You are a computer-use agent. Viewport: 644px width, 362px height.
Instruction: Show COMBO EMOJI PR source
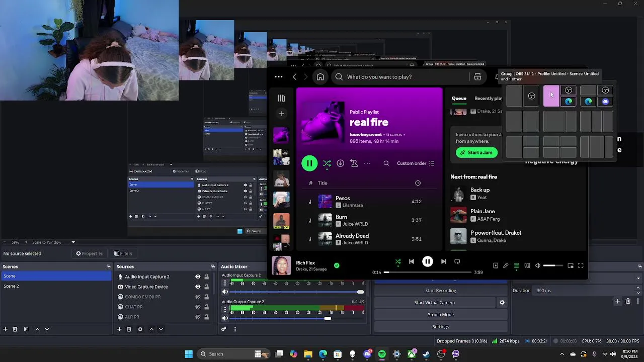pyautogui.click(x=198, y=297)
